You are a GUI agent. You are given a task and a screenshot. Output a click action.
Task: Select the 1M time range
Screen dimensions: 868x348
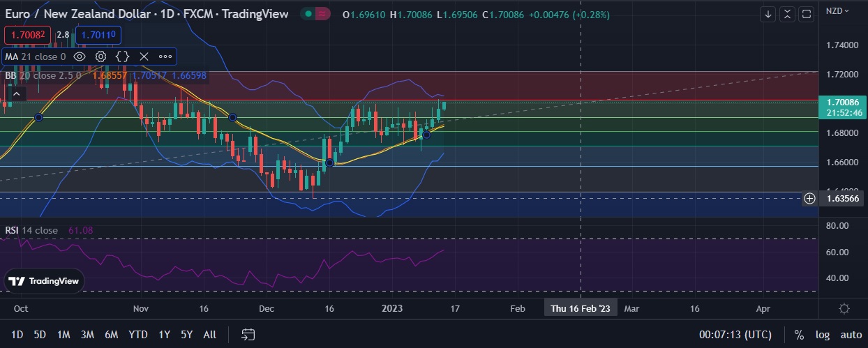pos(63,335)
